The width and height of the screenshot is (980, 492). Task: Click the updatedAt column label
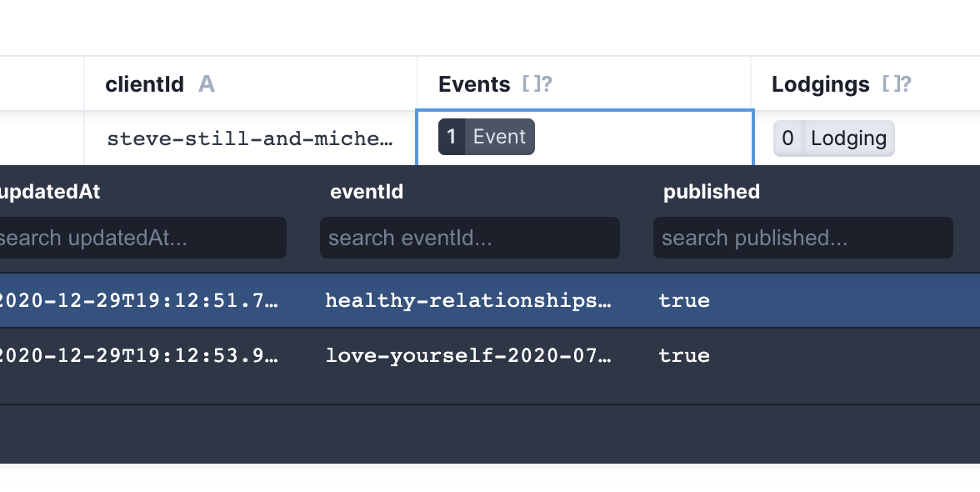[x=50, y=191]
